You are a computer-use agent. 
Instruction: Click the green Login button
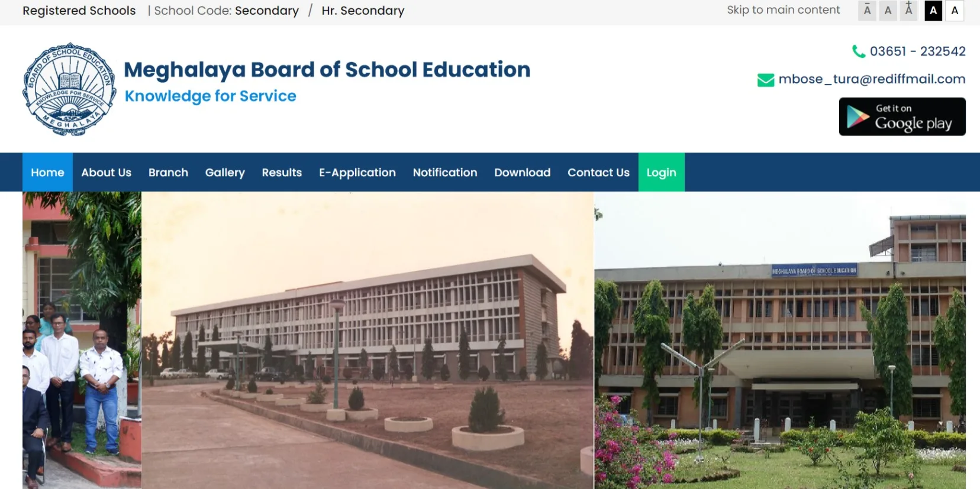[x=661, y=172]
